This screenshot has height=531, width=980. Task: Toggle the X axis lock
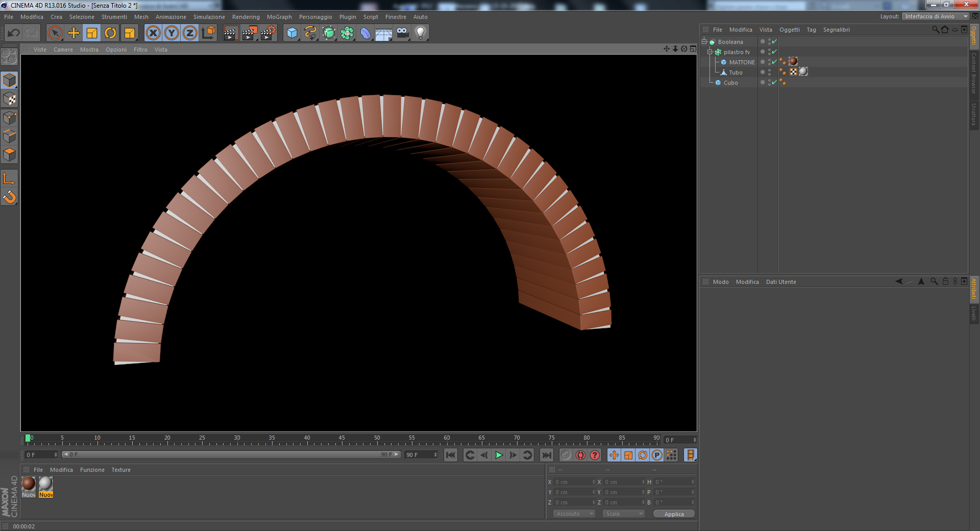point(153,33)
